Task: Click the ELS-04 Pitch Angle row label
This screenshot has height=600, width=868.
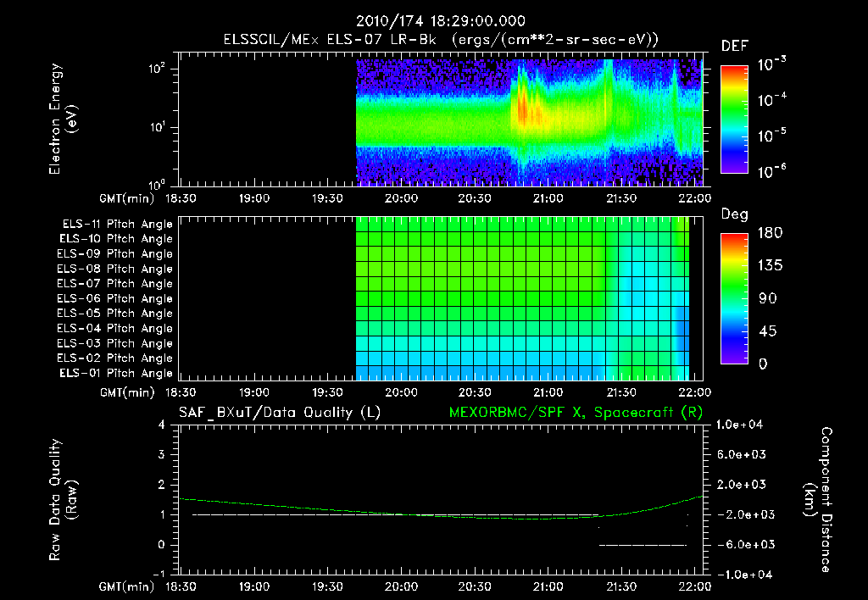Action: click(x=115, y=328)
